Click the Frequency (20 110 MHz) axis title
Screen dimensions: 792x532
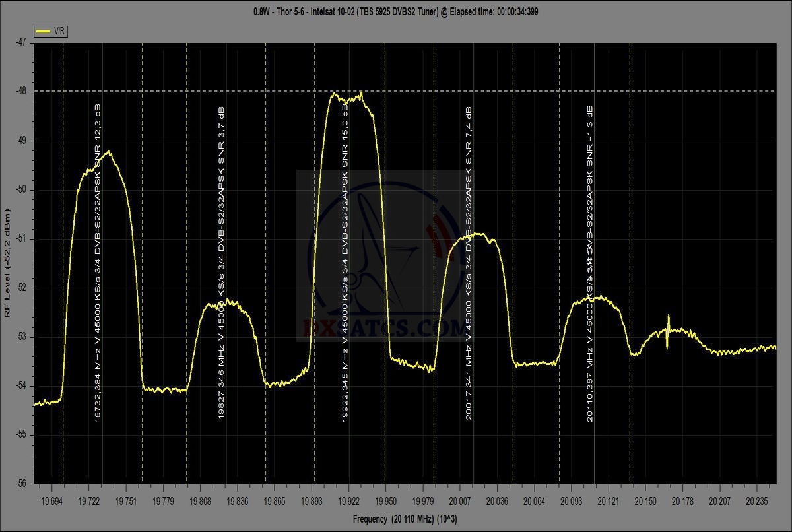(405, 519)
